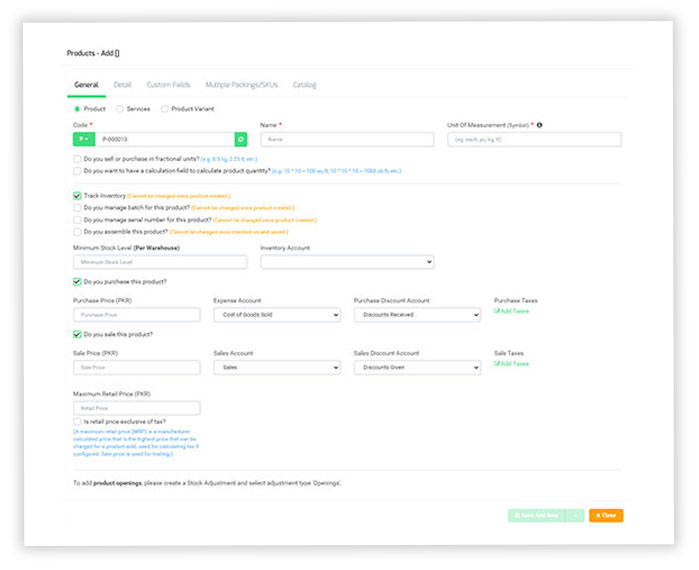Screen dimensions: 699x570
Task: Expand the Inventory Account dropdown
Action: [x=346, y=262]
